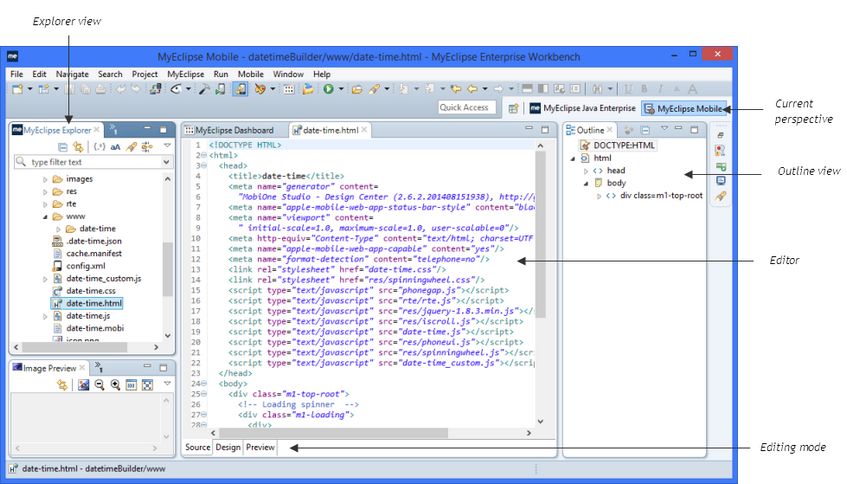Open MyEclipse Explorer view menu triangle
Viewport: 847px width, 484px height.
pos(167,146)
